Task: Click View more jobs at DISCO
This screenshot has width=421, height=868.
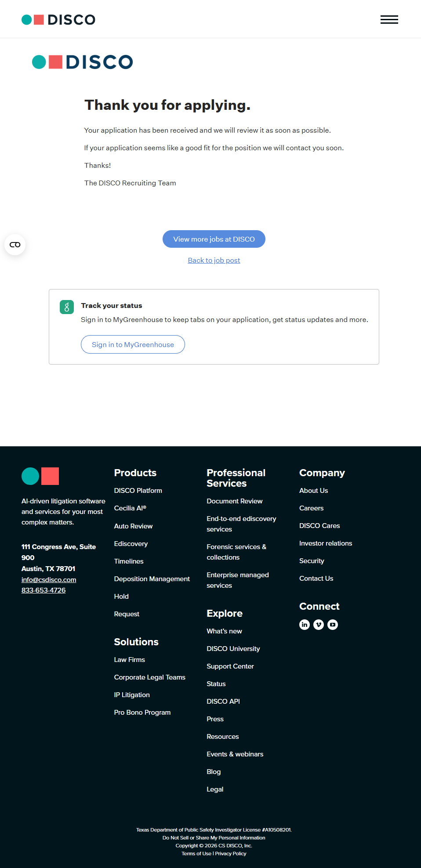Action: [x=214, y=239]
